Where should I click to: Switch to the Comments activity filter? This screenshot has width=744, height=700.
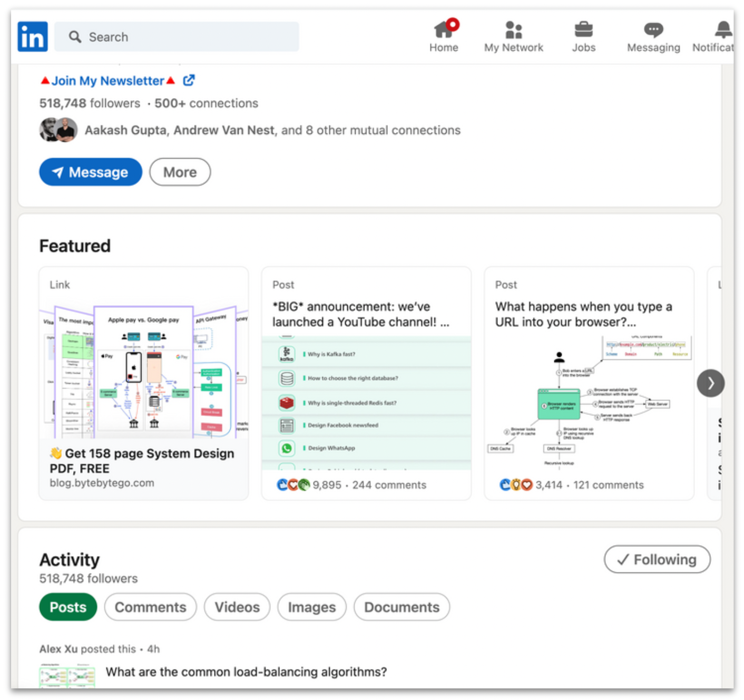151,607
